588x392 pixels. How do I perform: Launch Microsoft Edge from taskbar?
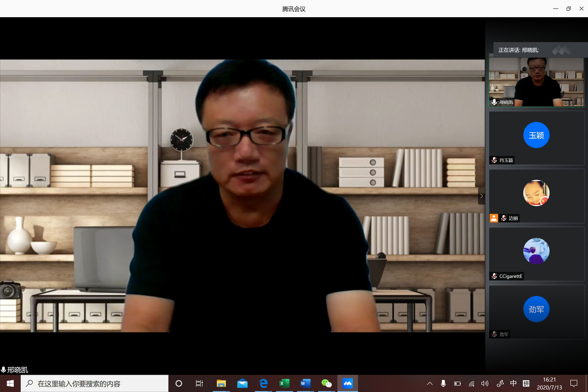coord(263,383)
